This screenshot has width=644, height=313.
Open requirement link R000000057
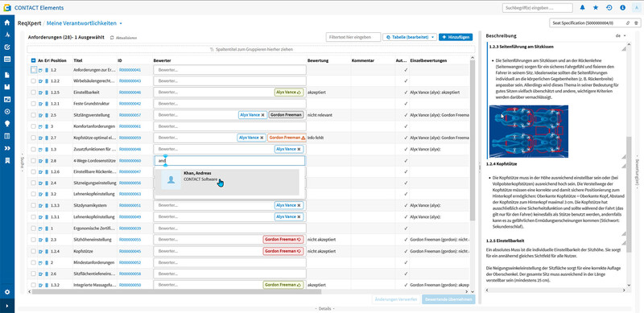[x=130, y=115]
